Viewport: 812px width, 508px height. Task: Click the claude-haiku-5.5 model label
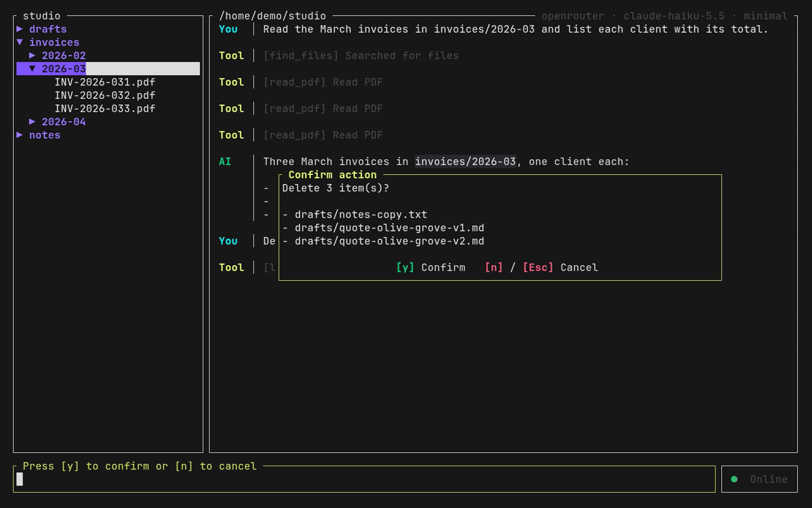674,16
